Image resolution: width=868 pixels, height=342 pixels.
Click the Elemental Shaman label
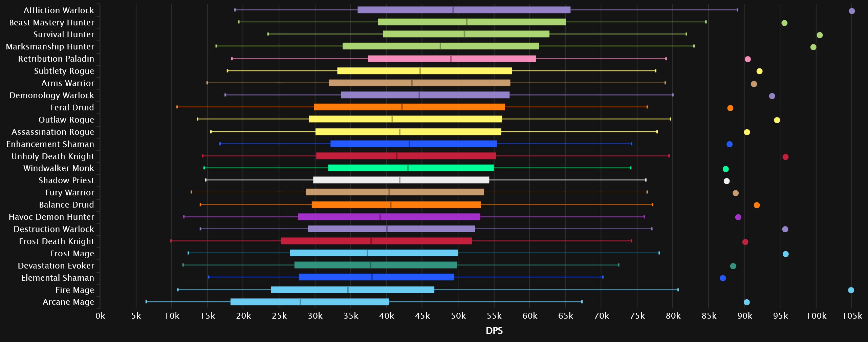[x=58, y=278]
